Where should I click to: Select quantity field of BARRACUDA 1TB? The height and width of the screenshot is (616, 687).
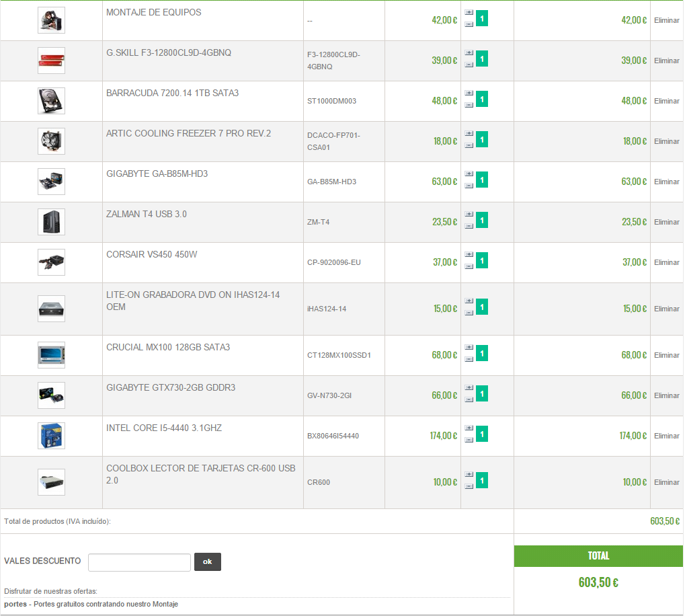482,99
